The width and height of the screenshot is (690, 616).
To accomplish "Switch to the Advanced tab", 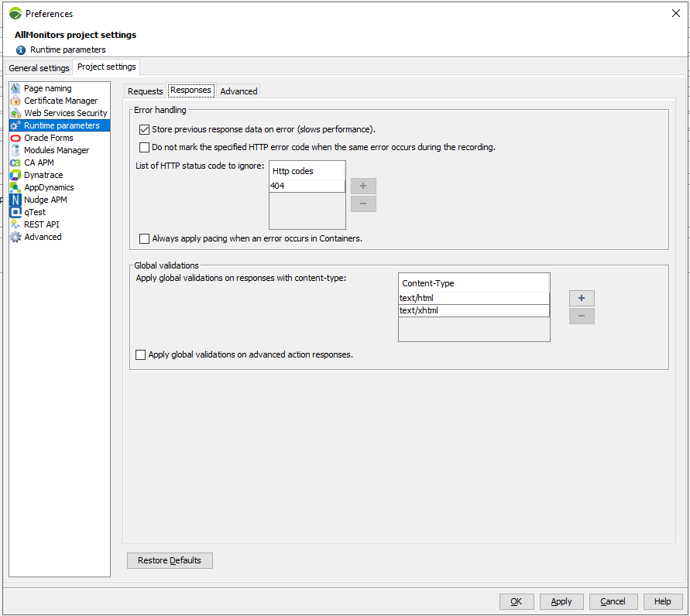I will 239,91.
